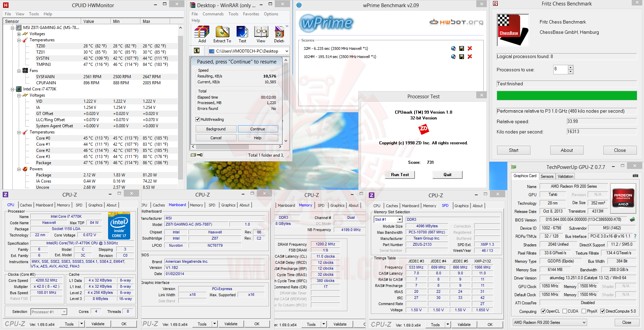Expand the MSI motherboard Voltages node
The height and width of the screenshot is (330, 644).
pyautogui.click(x=19, y=34)
